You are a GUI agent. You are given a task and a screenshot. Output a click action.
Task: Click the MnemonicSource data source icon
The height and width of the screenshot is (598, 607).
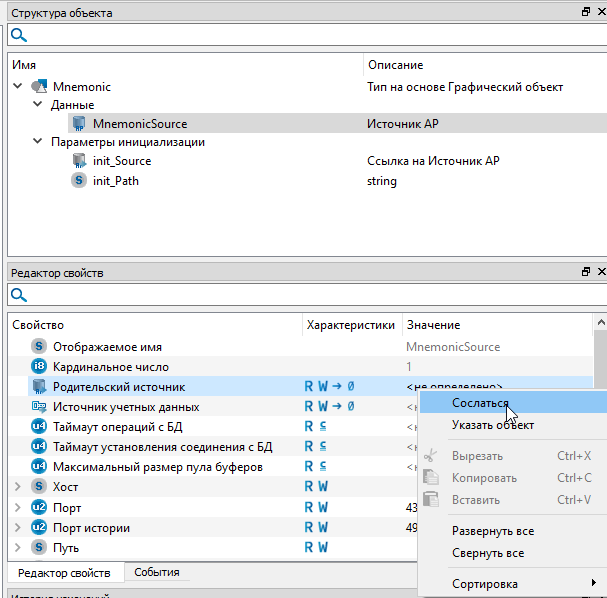click(x=78, y=124)
